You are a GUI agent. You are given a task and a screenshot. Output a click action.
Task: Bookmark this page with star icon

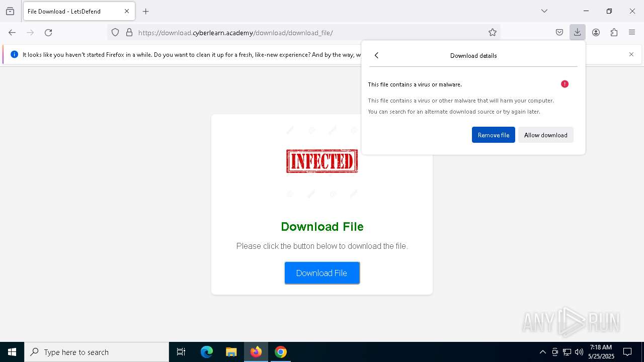[493, 33]
